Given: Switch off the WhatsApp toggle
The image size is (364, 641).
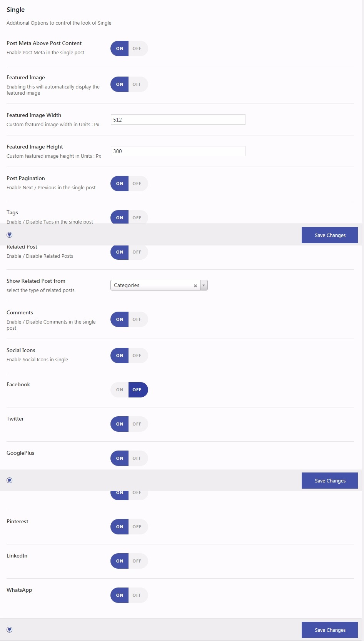Looking at the screenshot, I should (x=137, y=595).
